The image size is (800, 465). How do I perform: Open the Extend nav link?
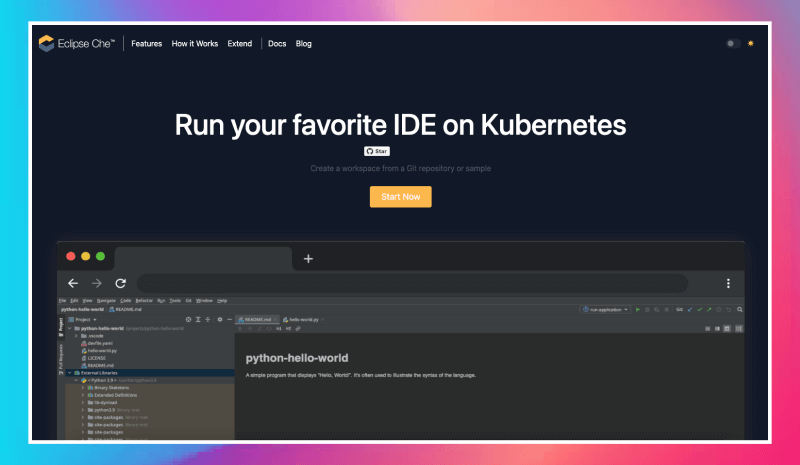[240, 43]
